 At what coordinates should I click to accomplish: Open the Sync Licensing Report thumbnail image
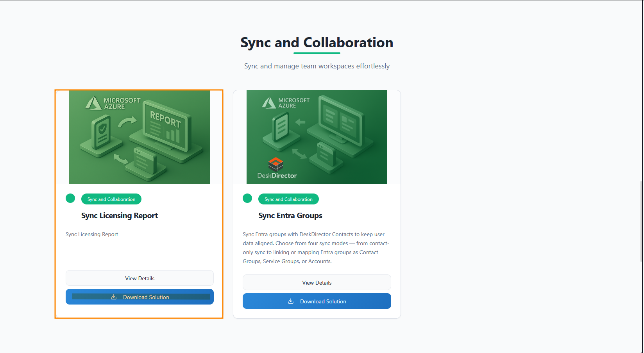140,137
